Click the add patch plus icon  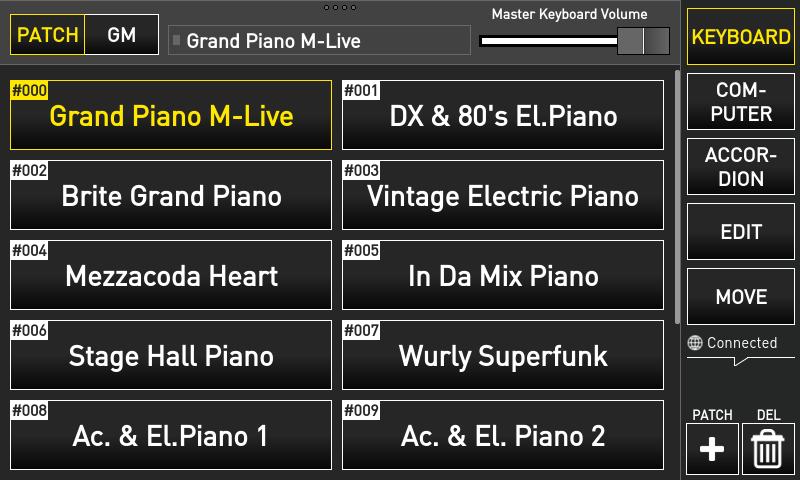coord(712,449)
